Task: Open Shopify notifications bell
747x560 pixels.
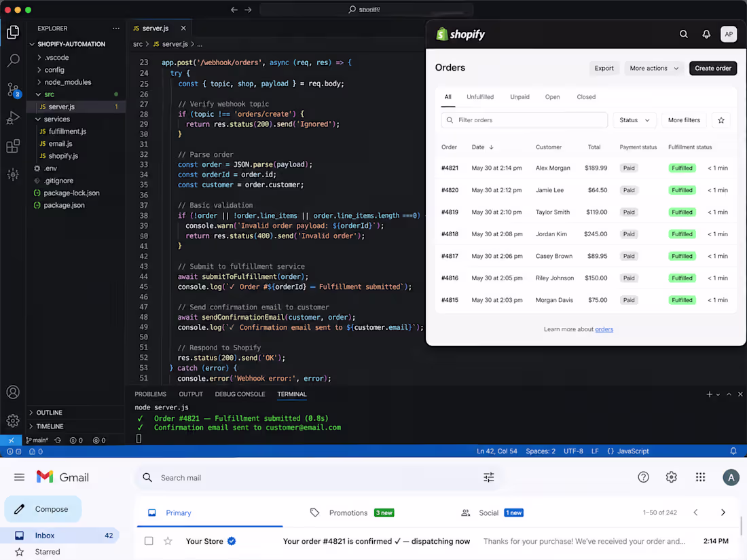Action: (706, 34)
